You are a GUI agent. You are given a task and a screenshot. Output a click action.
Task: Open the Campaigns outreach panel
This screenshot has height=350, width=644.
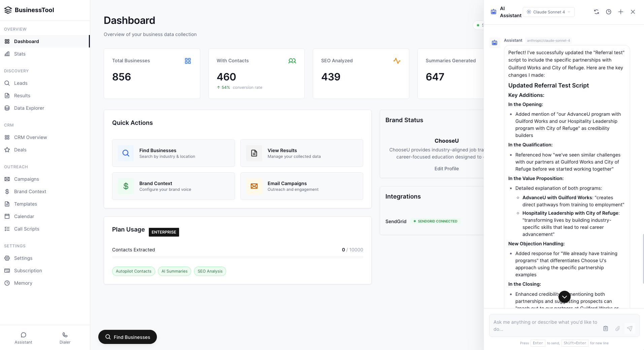tap(26, 179)
